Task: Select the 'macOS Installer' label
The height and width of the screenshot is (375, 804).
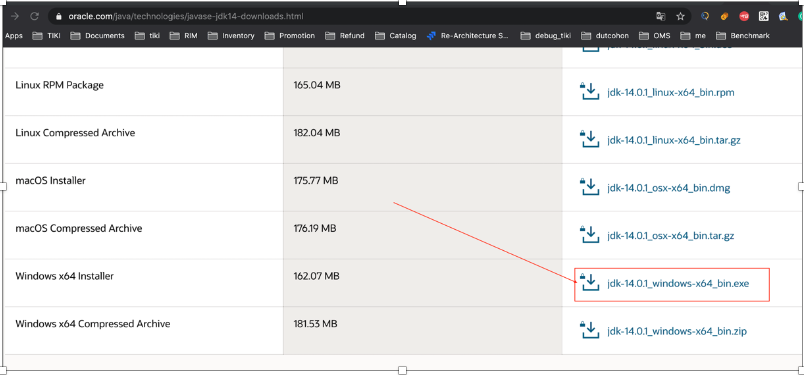Action: [51, 181]
